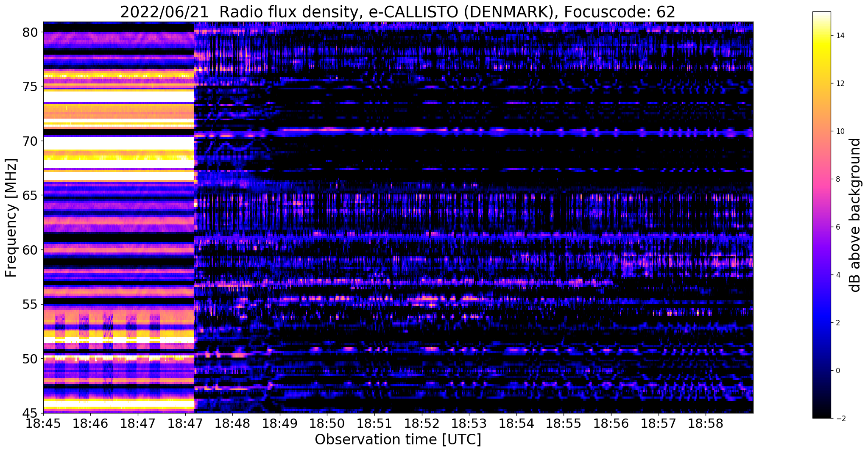
Task: Click the 18:48 time tick label
Action: tap(233, 424)
